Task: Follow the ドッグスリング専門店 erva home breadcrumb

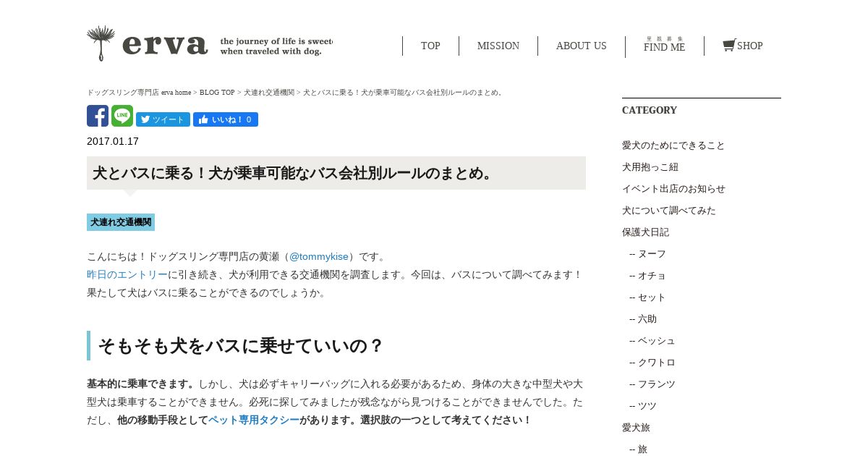Action: coord(139,93)
